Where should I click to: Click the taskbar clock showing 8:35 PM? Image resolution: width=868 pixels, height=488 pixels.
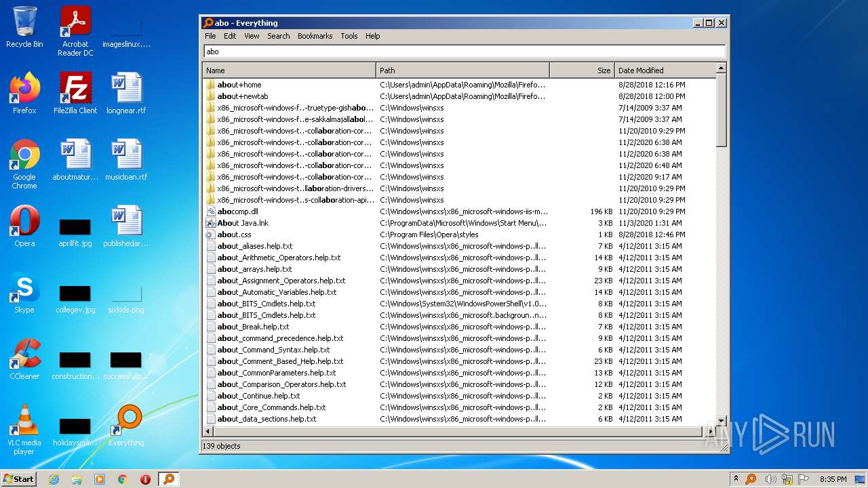pyautogui.click(x=833, y=479)
